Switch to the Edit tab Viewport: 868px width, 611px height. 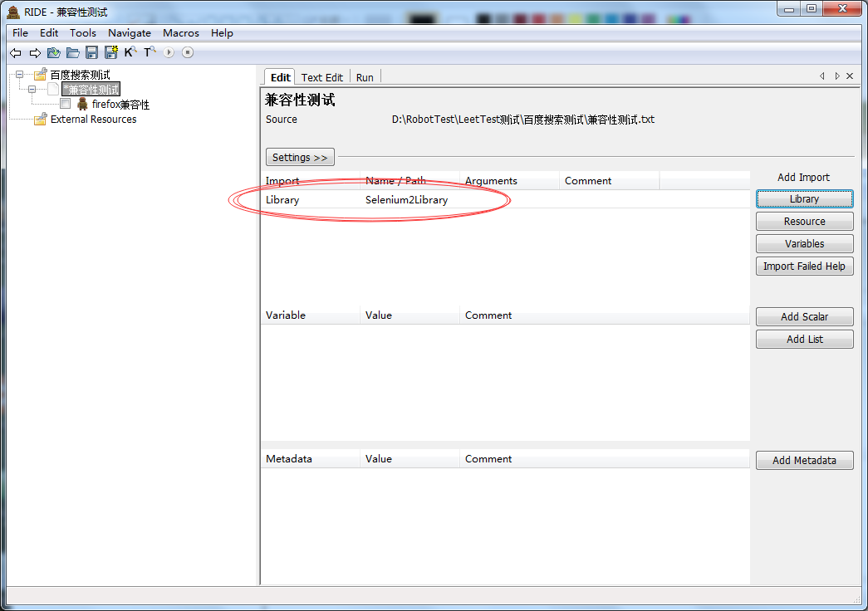tap(280, 77)
